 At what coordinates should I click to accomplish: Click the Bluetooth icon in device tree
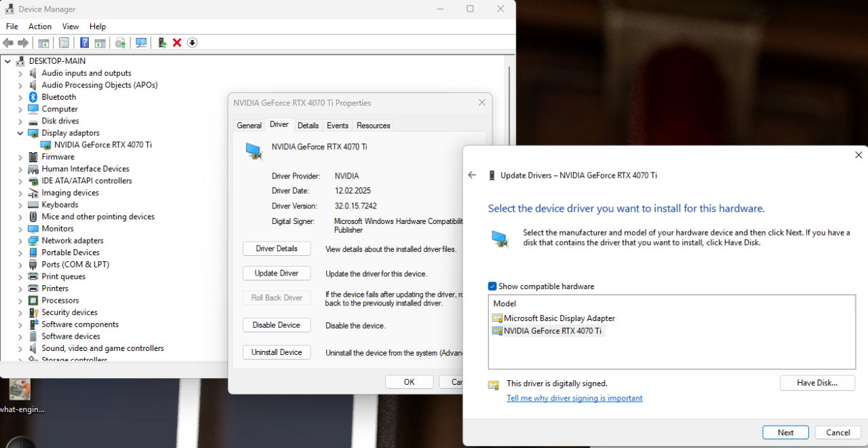(x=33, y=97)
